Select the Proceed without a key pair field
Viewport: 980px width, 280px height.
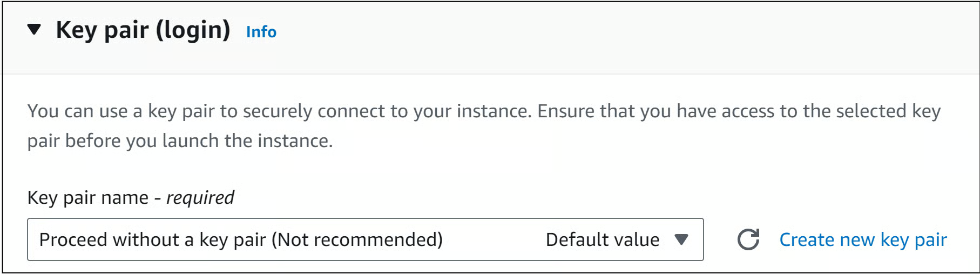click(x=366, y=239)
